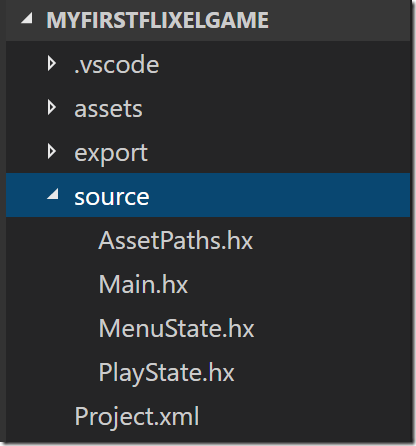
Task: Select the .vscode folder name
Action: pyautogui.click(x=117, y=65)
